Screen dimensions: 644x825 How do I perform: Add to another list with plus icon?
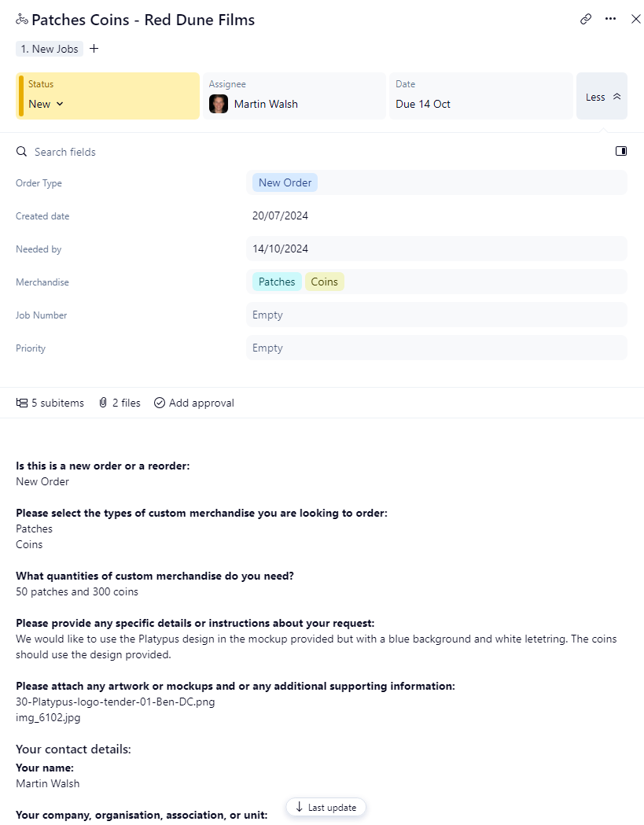coord(94,49)
